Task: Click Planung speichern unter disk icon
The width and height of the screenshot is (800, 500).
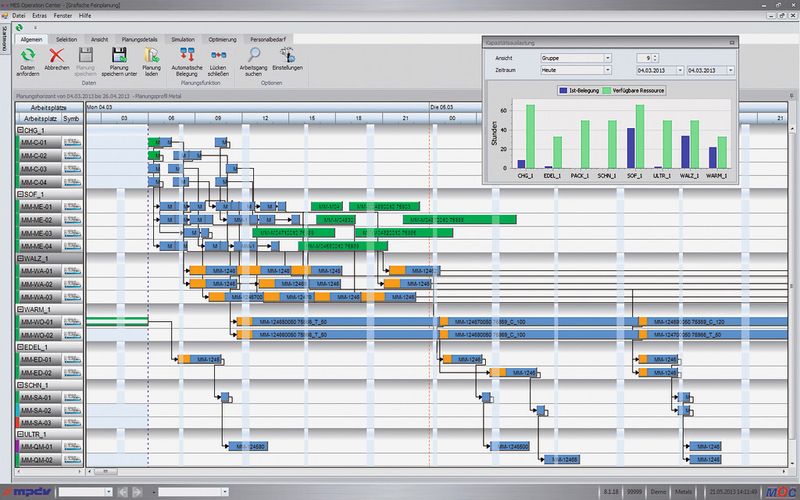Action: 119,55
